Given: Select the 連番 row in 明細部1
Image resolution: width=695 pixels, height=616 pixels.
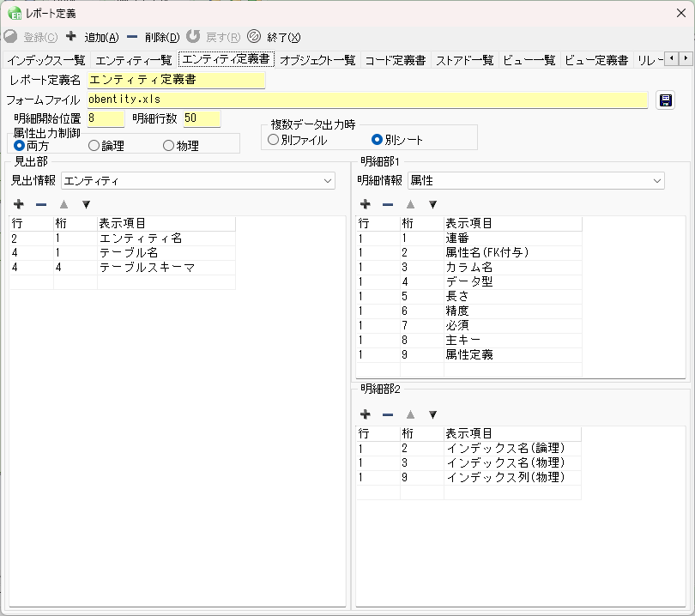Looking at the screenshot, I should click(x=469, y=239).
